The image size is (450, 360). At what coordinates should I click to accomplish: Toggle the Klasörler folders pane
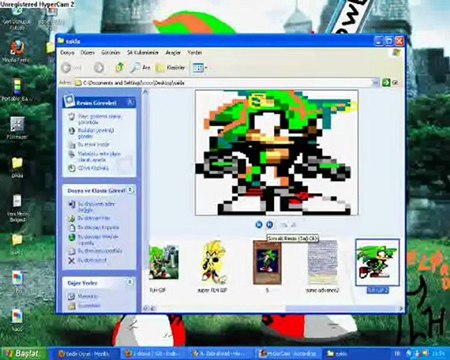click(x=171, y=68)
